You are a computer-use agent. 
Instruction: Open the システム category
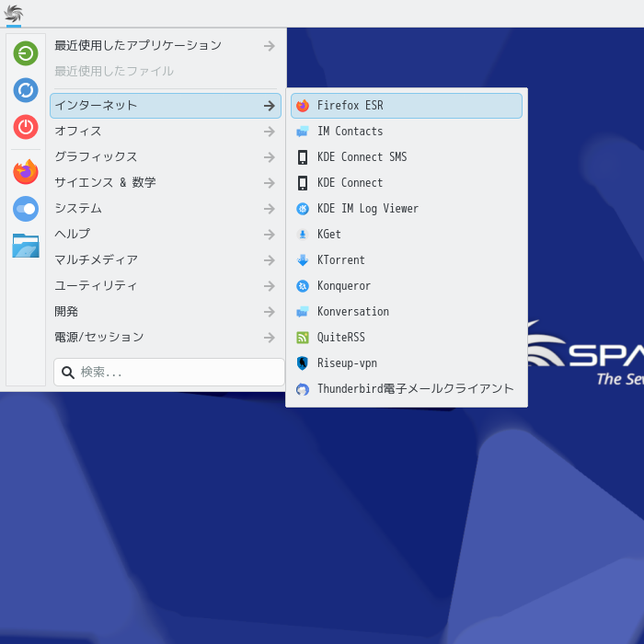[166, 209]
